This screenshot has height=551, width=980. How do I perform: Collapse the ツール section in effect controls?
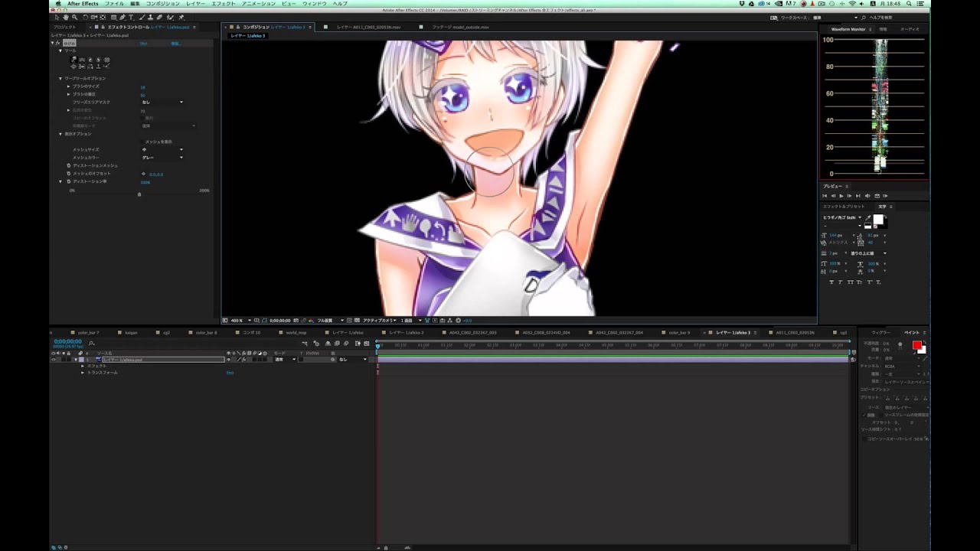[60, 51]
